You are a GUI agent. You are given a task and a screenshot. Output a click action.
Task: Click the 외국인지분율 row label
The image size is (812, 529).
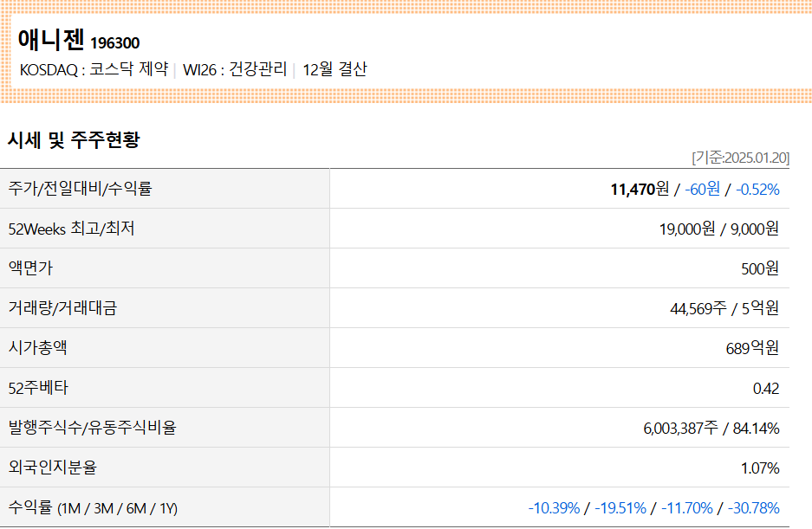53,468
